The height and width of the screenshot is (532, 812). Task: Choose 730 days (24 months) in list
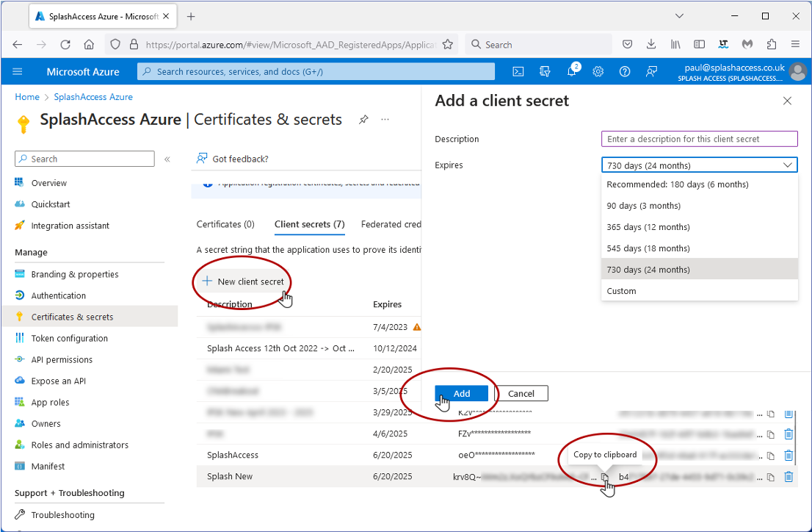pos(699,270)
